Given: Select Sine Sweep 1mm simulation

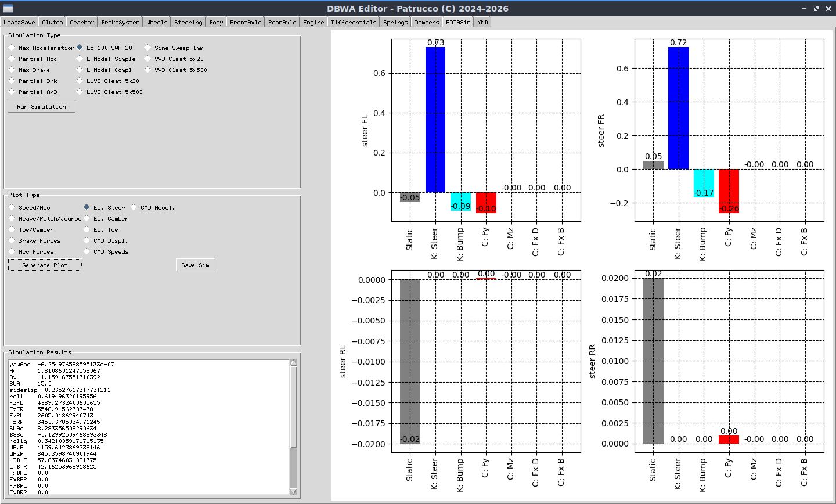Looking at the screenshot, I should click(x=174, y=48).
